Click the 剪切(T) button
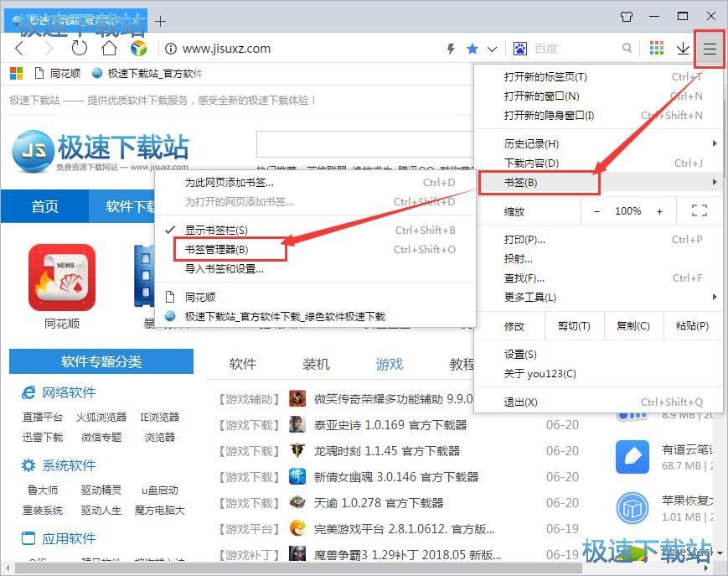 tap(574, 326)
